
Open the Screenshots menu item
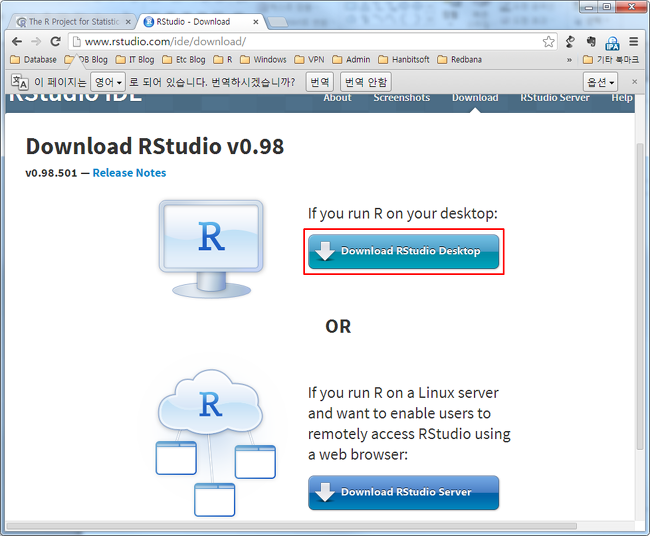pyautogui.click(x=401, y=98)
